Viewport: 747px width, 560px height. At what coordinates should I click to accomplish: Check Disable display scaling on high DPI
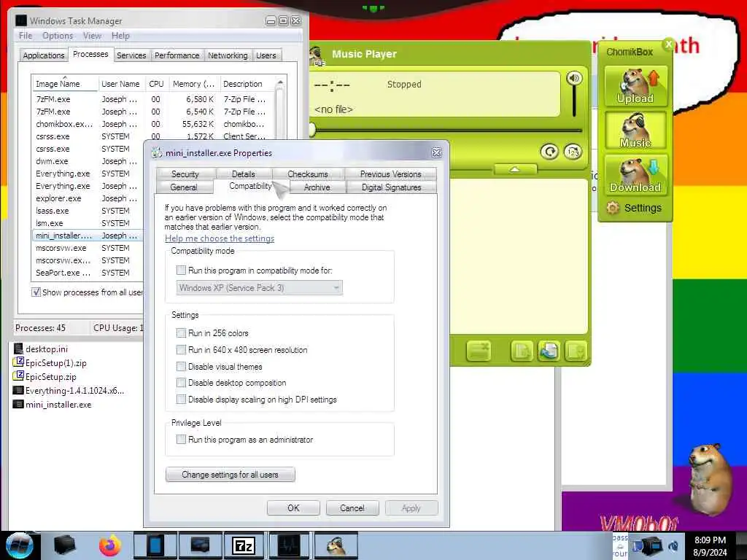(181, 399)
